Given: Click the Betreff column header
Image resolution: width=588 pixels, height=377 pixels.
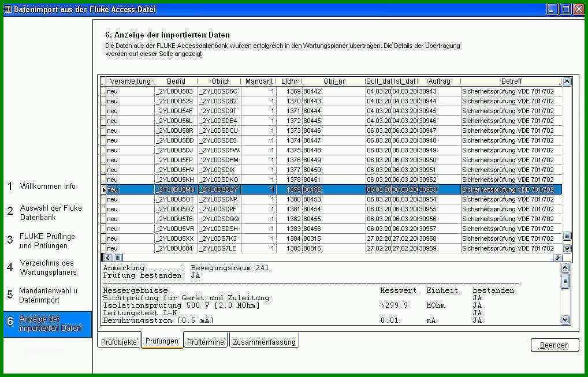Looking at the screenshot, I should pyautogui.click(x=511, y=81).
